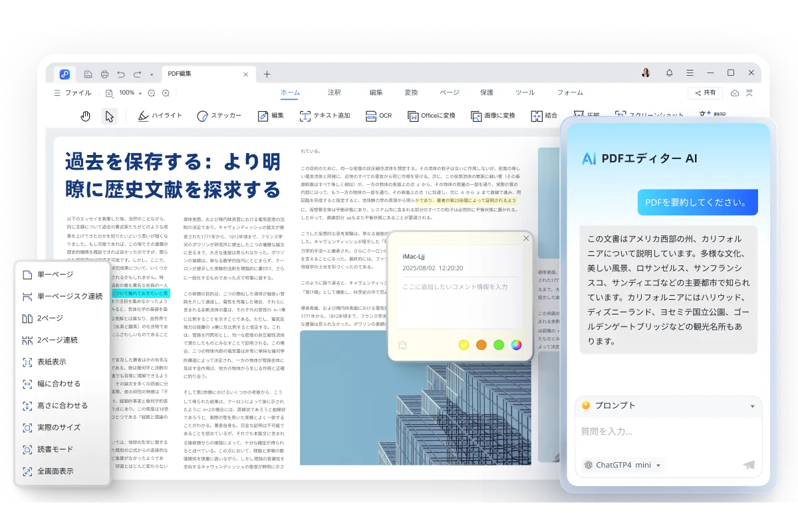Click the comment text input area
The height and width of the screenshot is (532, 798).
pos(460,303)
